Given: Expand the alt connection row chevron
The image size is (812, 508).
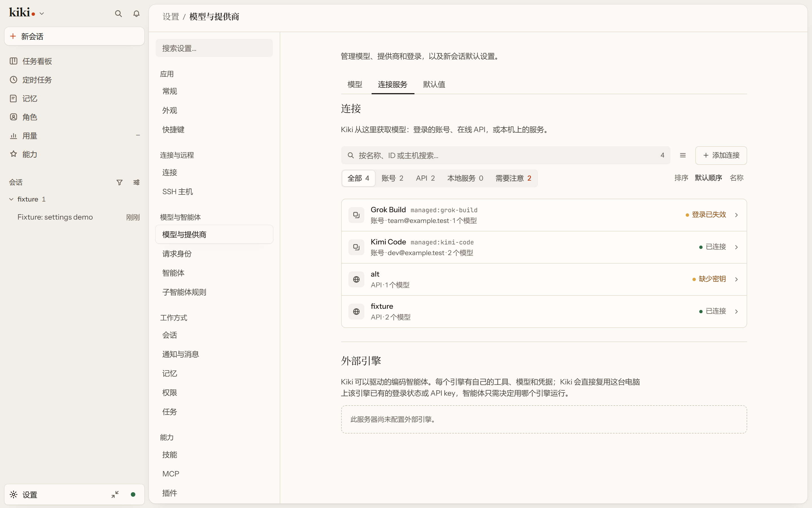Looking at the screenshot, I should [736, 279].
